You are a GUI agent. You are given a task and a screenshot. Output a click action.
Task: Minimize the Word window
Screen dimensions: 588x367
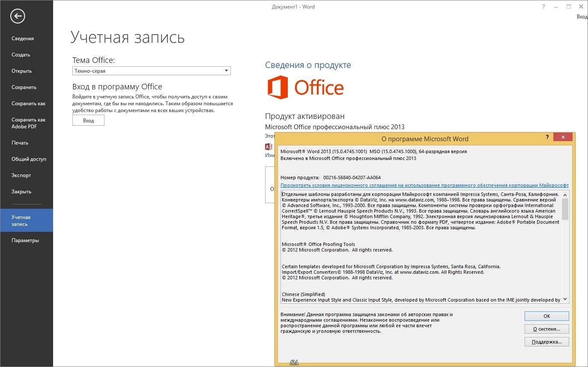pos(556,6)
